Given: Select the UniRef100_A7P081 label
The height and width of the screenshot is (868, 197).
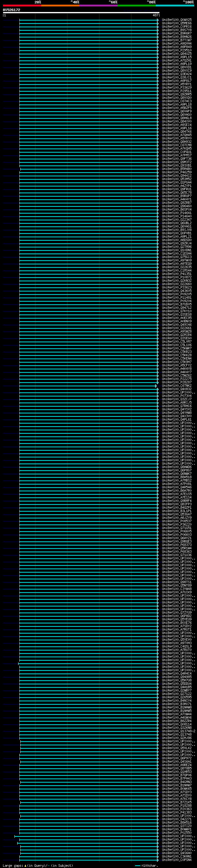Looking at the screenshot, I should 177,484.
